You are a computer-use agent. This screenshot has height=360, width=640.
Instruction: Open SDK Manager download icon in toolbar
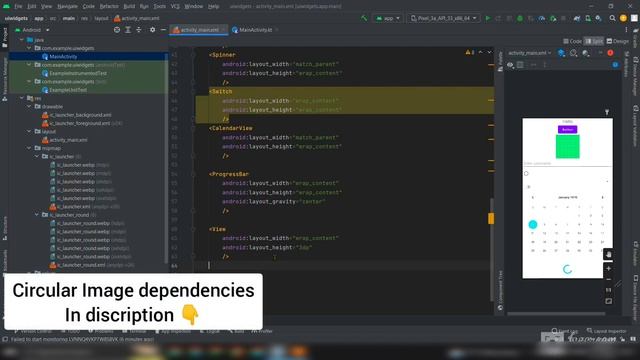coord(598,18)
